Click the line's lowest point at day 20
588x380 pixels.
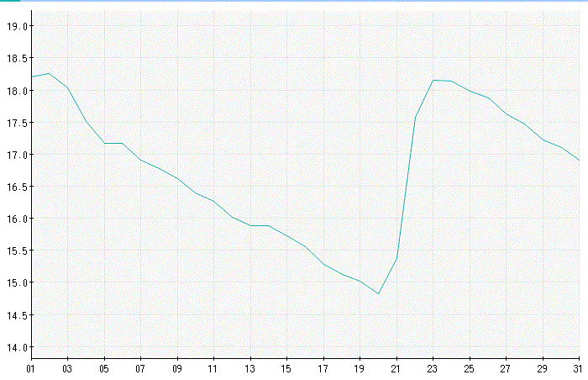pyautogui.click(x=378, y=293)
